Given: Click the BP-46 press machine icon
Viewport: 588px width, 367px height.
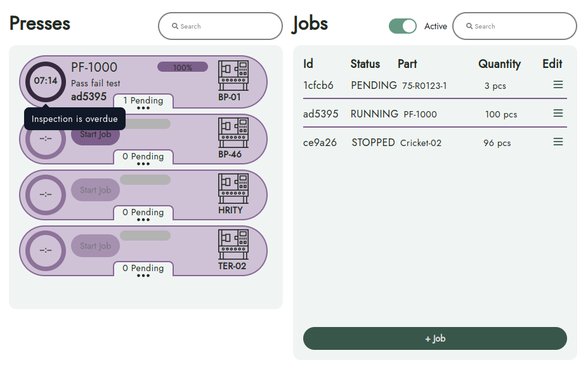Looking at the screenshot, I should [233, 132].
